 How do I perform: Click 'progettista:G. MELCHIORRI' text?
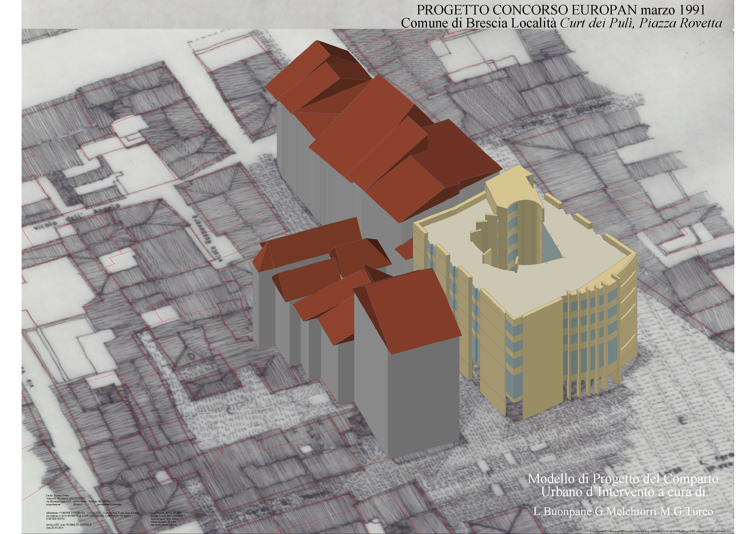(166, 513)
